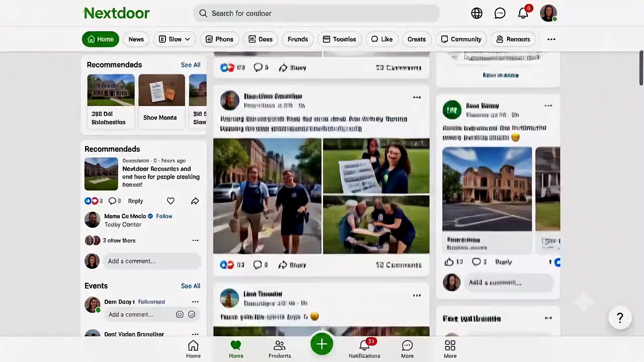
Task: Open the green heart Homs bottom tab
Action: 236,349
